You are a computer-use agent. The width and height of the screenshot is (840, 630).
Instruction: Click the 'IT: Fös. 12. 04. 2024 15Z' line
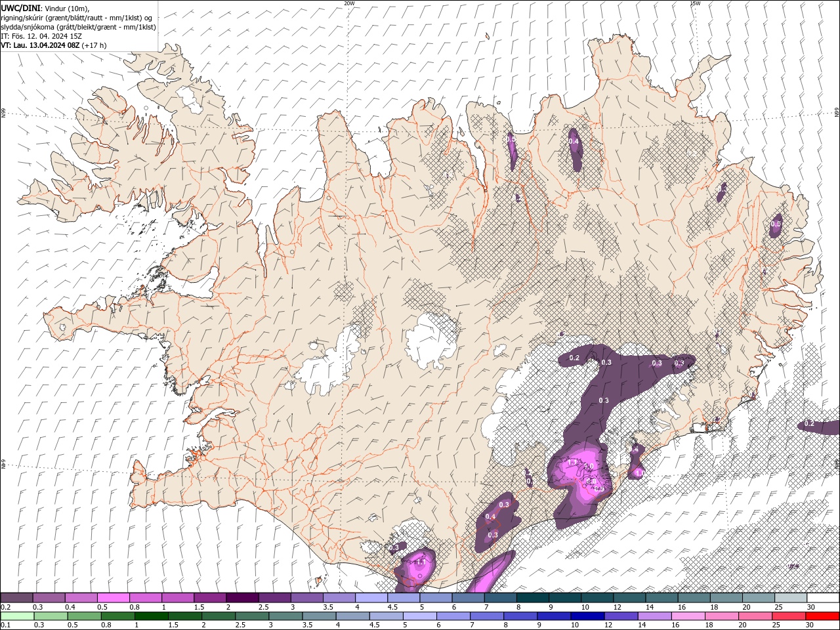(41, 36)
